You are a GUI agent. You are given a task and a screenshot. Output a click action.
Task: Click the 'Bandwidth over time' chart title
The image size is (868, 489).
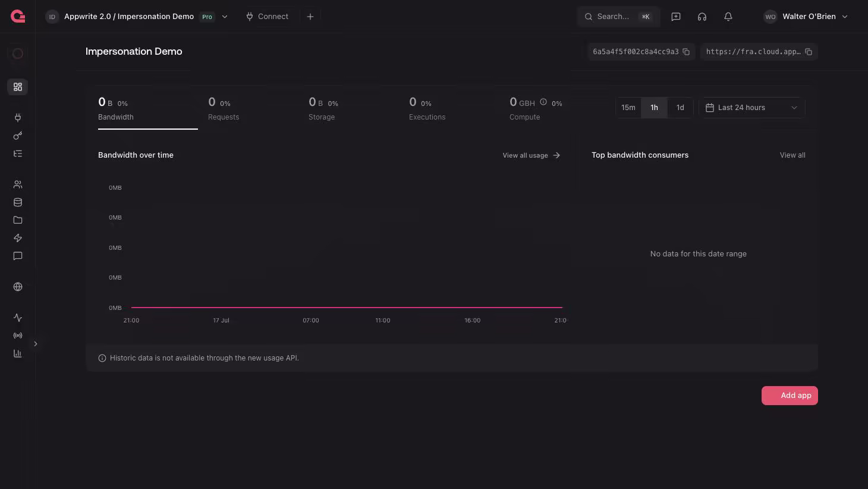tap(136, 155)
